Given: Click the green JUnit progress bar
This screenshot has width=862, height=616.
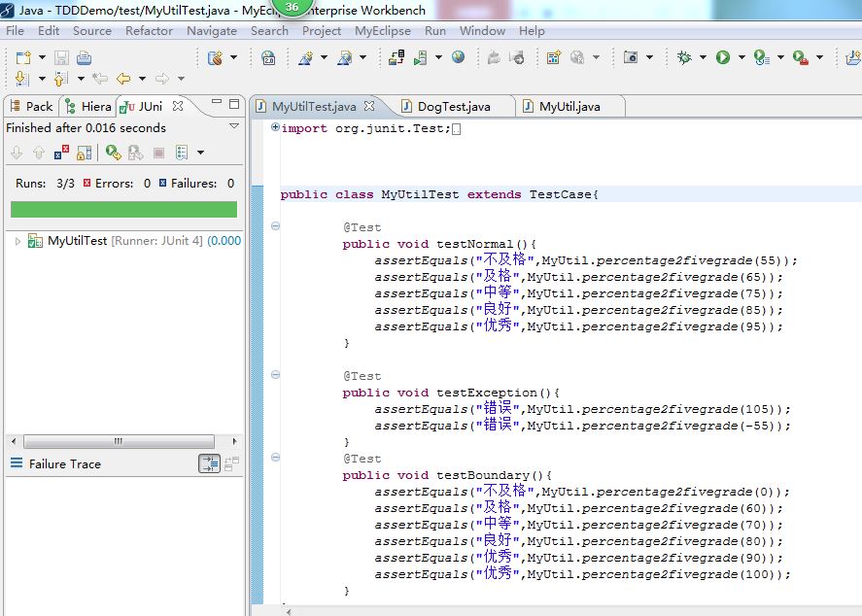Looking at the screenshot, I should 123,209.
